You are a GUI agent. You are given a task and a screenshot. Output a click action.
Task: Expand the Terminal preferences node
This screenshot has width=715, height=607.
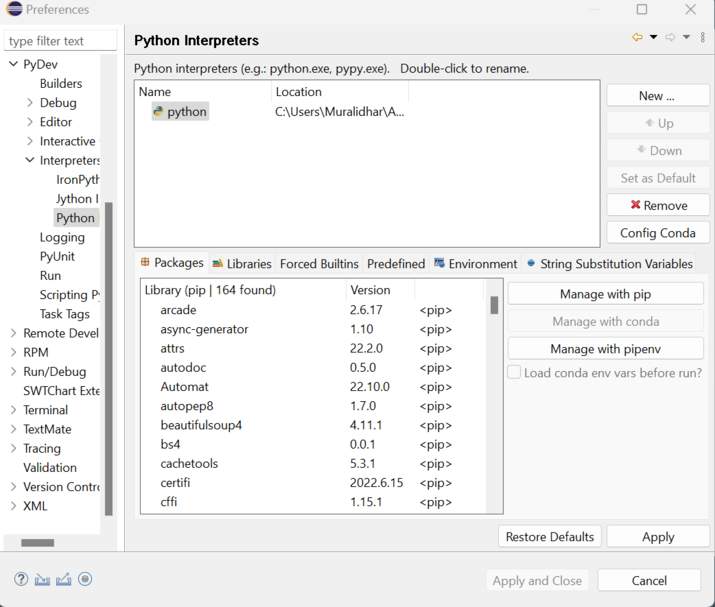click(13, 410)
